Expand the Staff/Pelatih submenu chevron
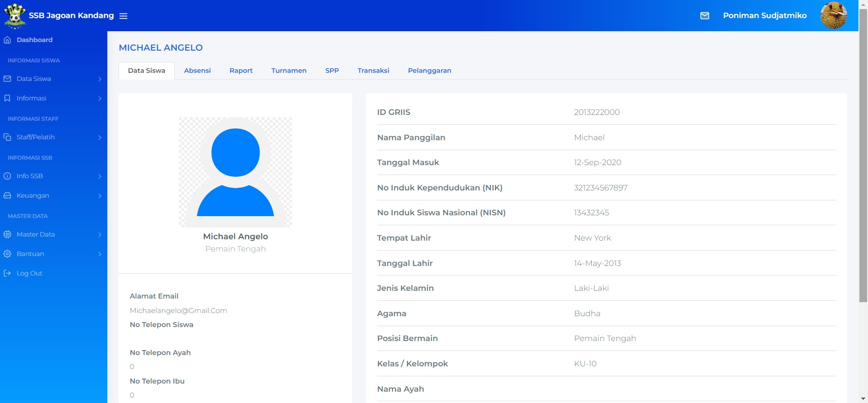 [x=100, y=137]
